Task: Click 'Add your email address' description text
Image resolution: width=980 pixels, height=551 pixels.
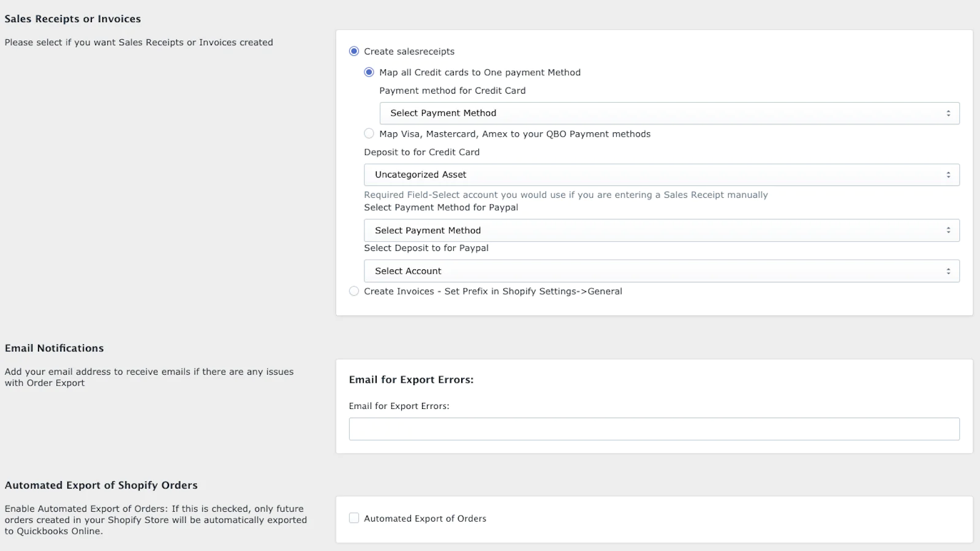Action: pyautogui.click(x=149, y=377)
